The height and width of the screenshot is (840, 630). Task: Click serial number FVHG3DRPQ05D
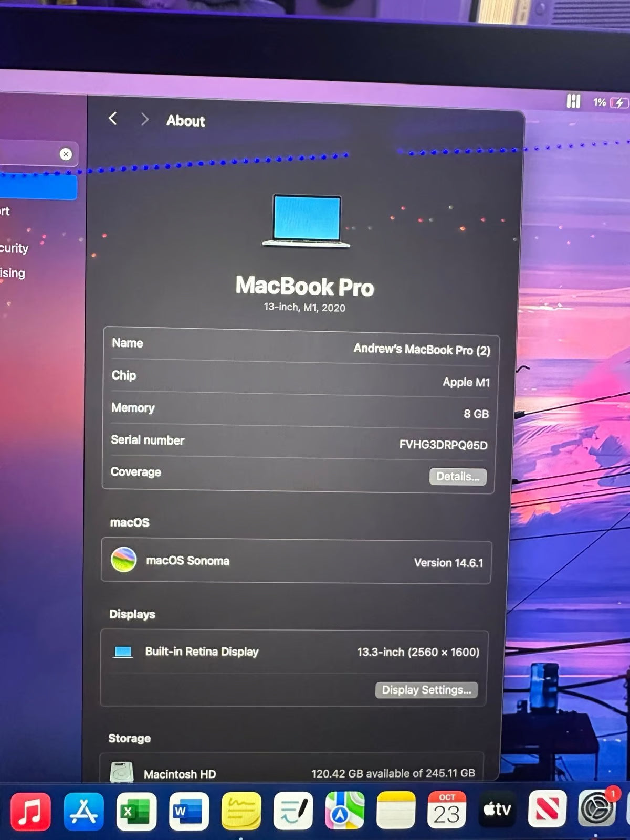tap(443, 445)
